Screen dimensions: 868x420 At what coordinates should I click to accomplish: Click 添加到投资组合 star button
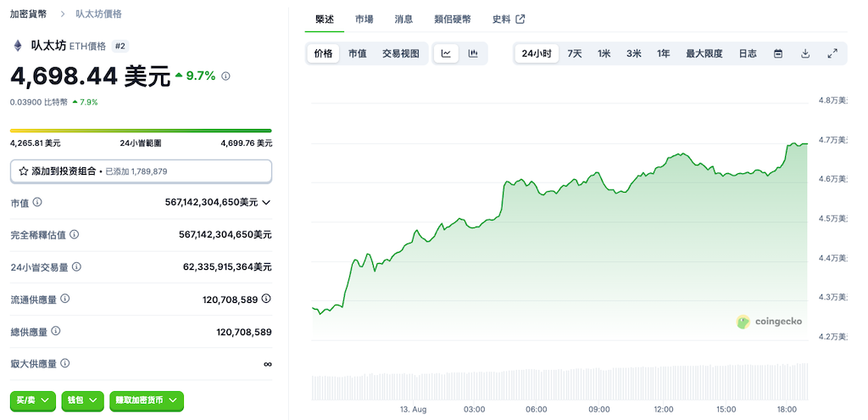click(x=141, y=171)
